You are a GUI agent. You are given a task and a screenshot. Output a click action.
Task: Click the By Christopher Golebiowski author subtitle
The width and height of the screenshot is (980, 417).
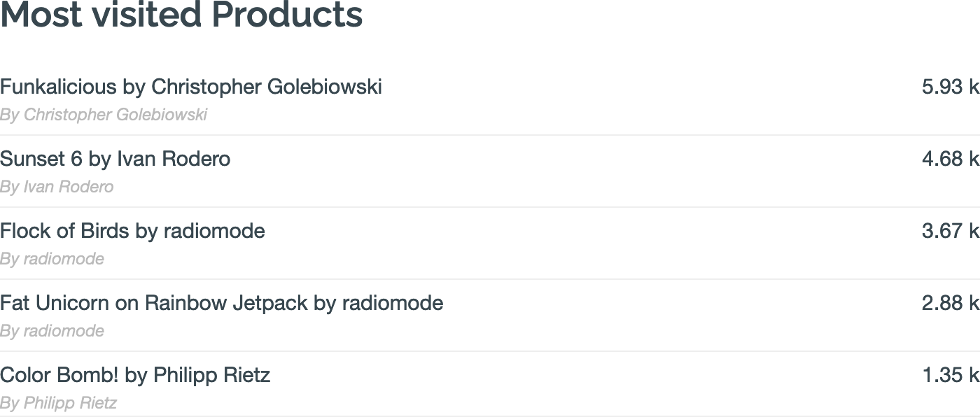coord(104,115)
